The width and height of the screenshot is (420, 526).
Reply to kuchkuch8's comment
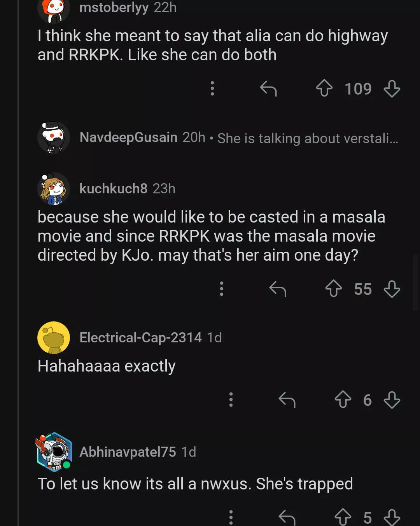click(278, 289)
